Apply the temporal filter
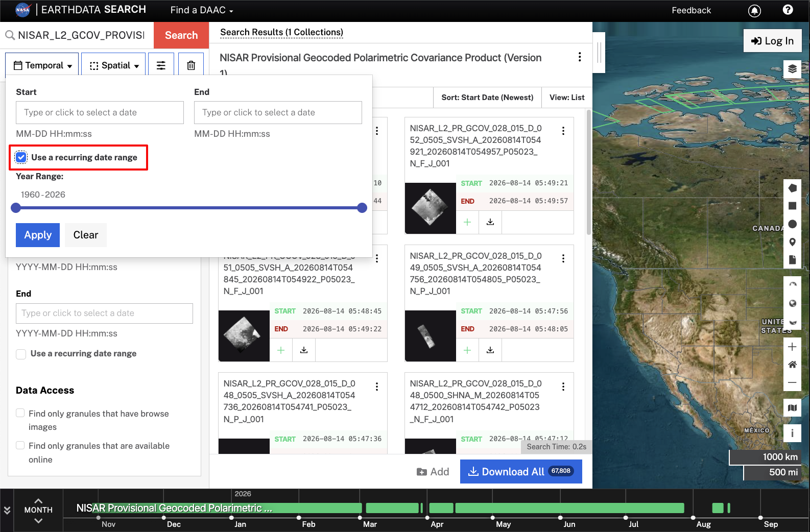 pos(38,235)
